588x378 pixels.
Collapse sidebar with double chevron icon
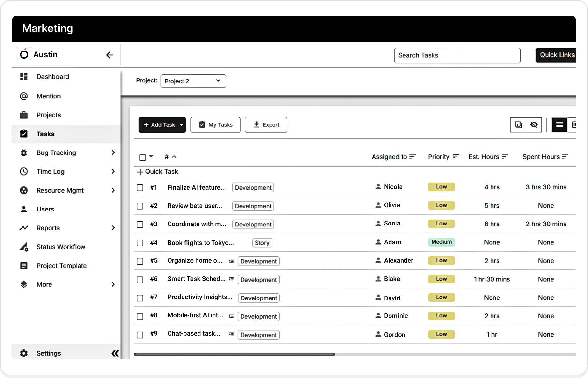pos(115,353)
